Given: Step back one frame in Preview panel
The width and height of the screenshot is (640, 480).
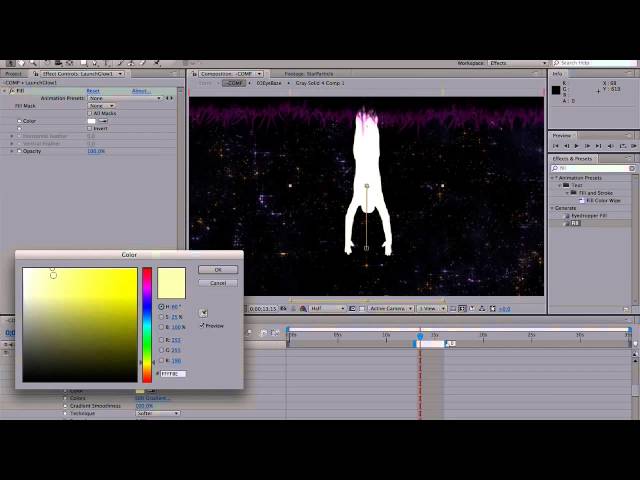Looking at the screenshot, I should [567, 146].
